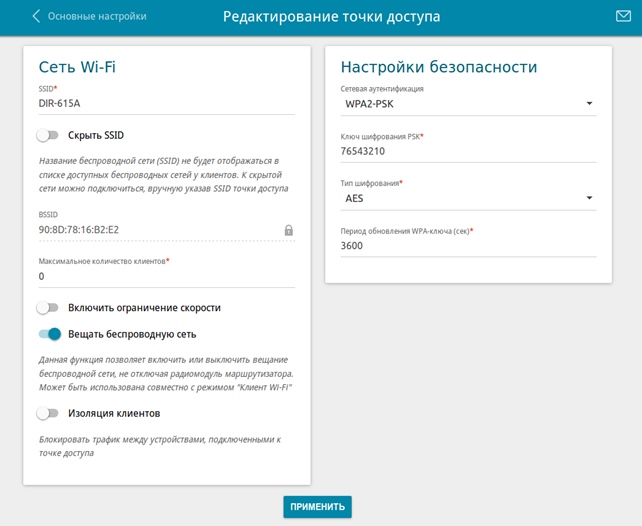Image resolution: width=642 pixels, height=526 pixels.
Task: Click the BSSID address field
Action: (155, 230)
